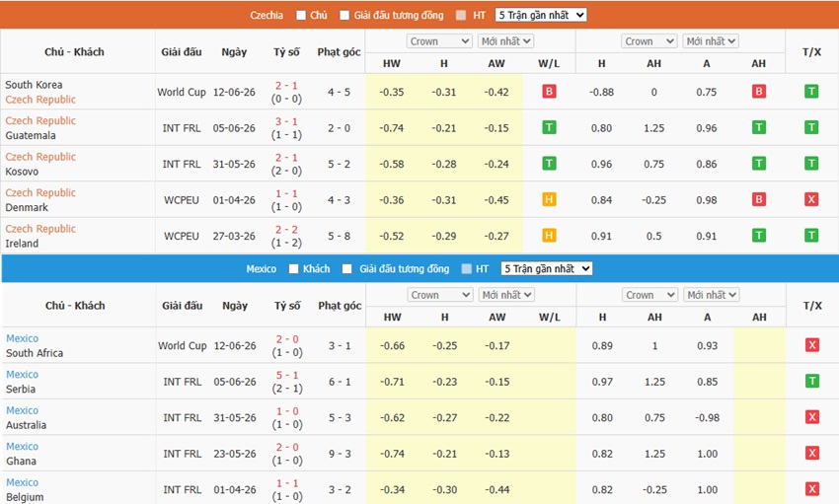839x504 pixels.
Task: Click the orange H W/L badge in Ireland row
Action: 549,235
